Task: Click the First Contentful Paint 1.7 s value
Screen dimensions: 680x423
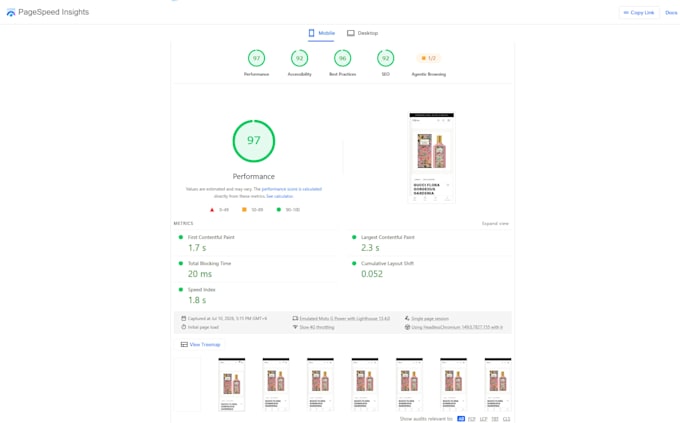Action: (197, 248)
